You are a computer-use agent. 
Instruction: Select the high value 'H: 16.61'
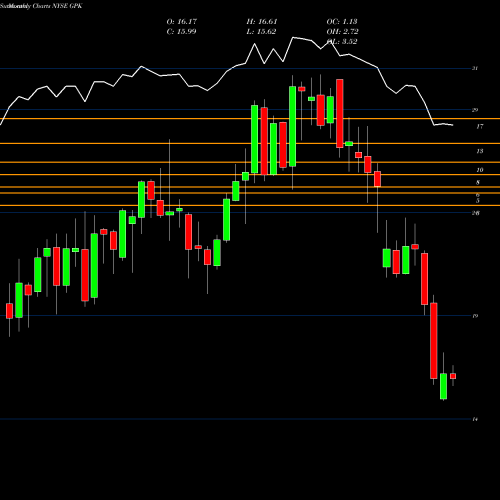coord(262,22)
